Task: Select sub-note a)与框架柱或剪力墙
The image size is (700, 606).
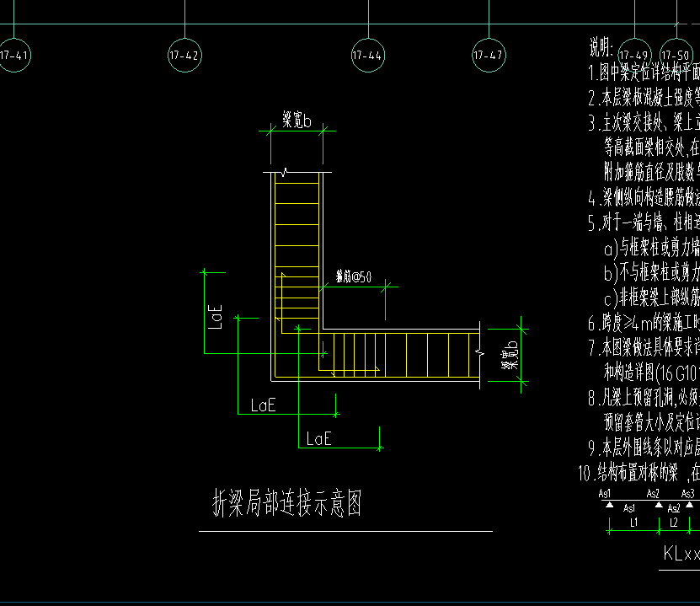Action: [652, 247]
